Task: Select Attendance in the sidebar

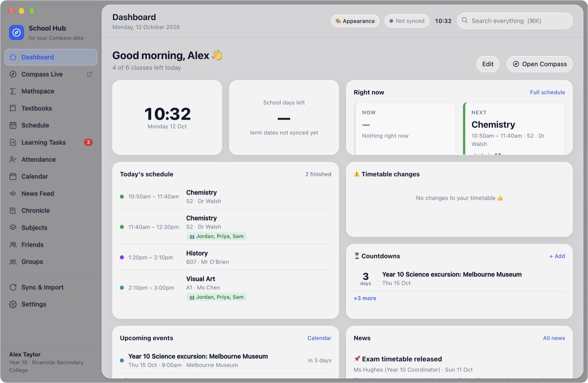Action: coord(51,160)
